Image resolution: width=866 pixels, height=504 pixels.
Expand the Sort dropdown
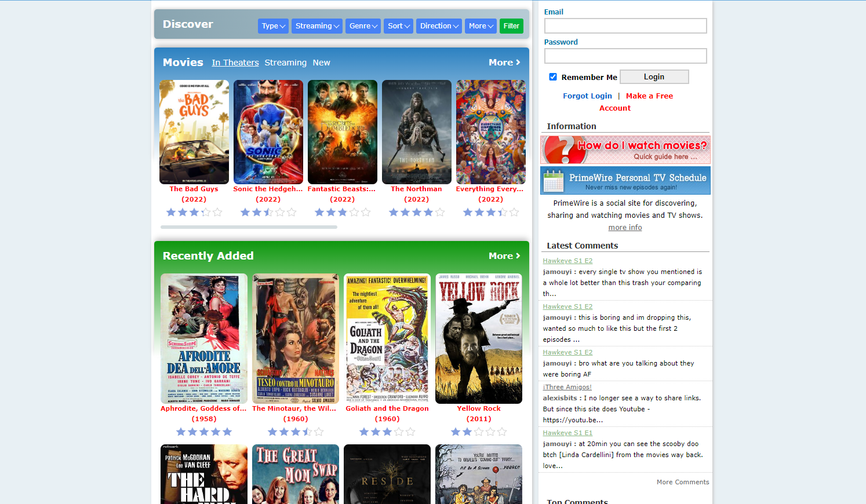click(x=398, y=26)
